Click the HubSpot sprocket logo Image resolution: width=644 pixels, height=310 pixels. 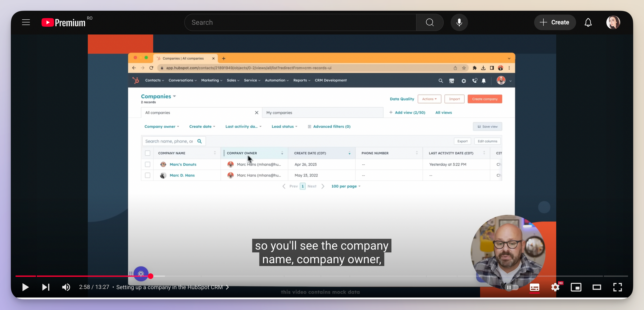(136, 80)
